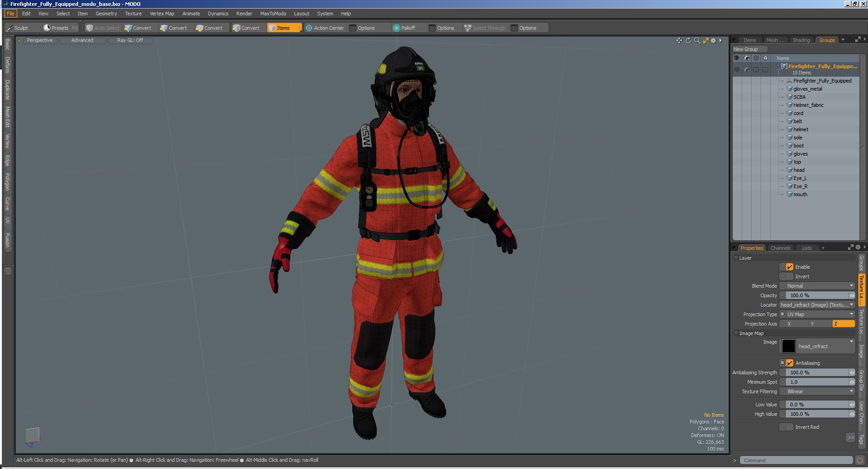Click the add-tab plus icon beside Lists
This screenshot has width=868, height=469.
[x=823, y=248]
